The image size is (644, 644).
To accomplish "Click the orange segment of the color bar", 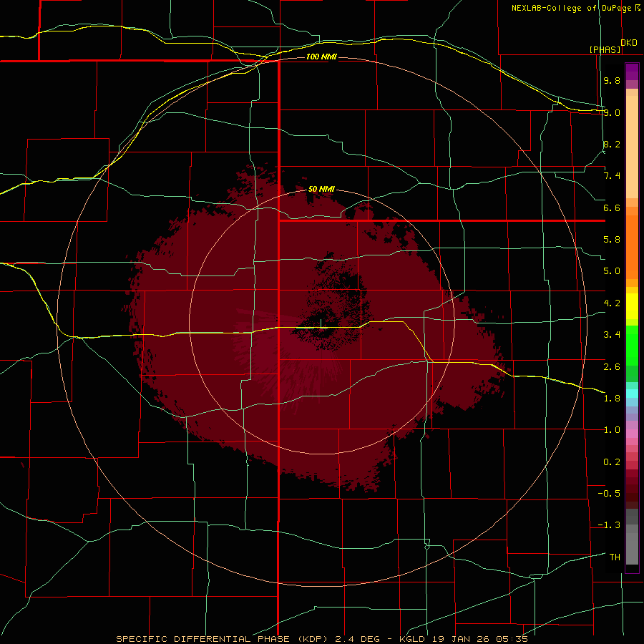I will (632, 246).
